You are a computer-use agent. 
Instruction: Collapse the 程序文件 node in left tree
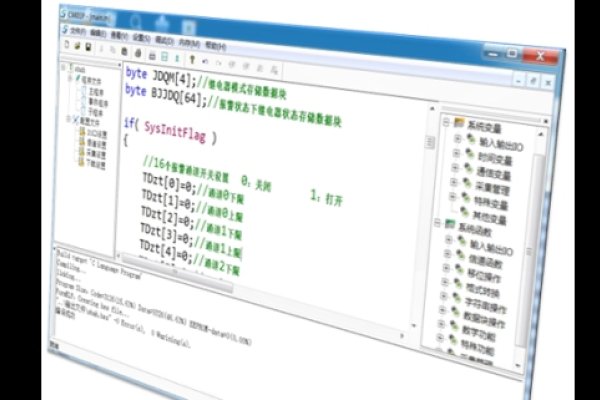[x=70, y=78]
